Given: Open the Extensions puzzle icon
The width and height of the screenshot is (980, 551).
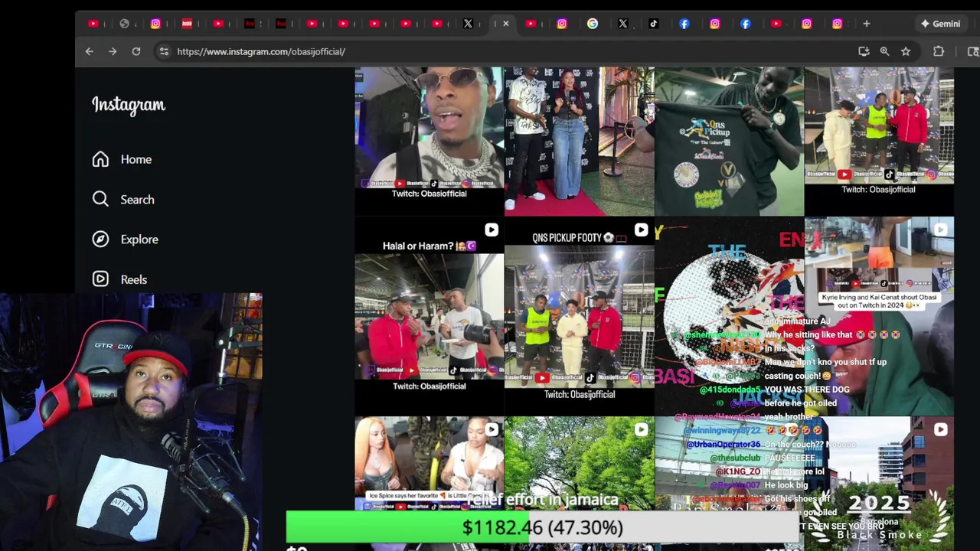Looking at the screenshot, I should click(x=939, y=51).
